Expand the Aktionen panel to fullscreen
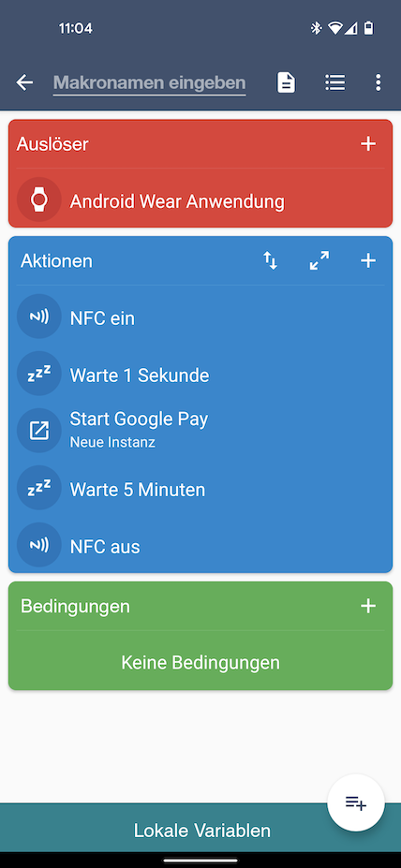Image resolution: width=401 pixels, height=868 pixels. (x=319, y=260)
